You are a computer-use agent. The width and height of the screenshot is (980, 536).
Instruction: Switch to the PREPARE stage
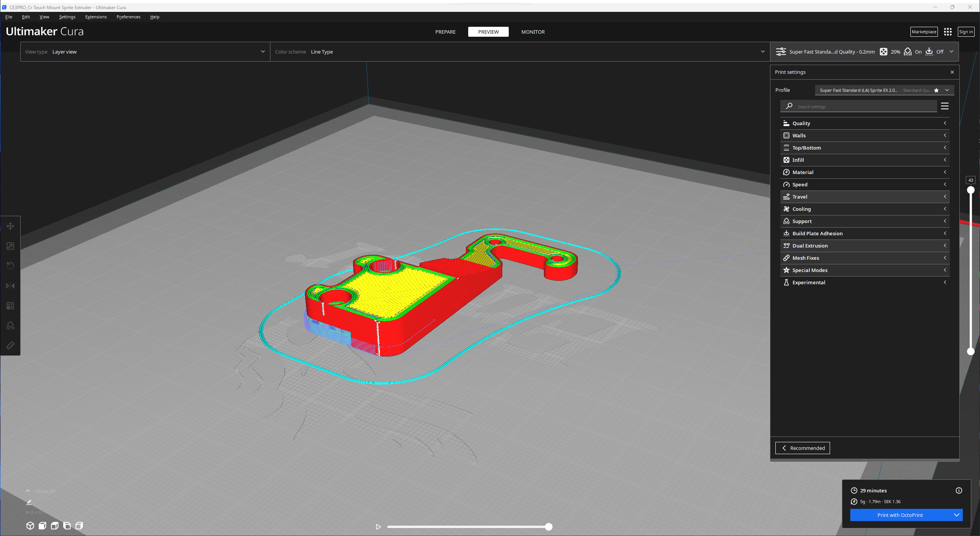445,32
